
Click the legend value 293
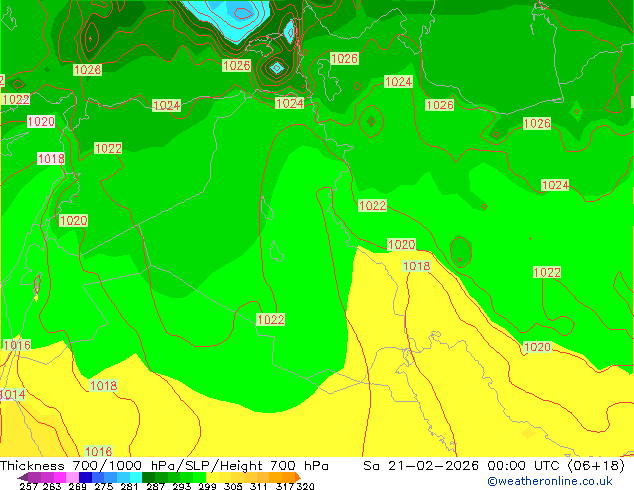[182, 486]
